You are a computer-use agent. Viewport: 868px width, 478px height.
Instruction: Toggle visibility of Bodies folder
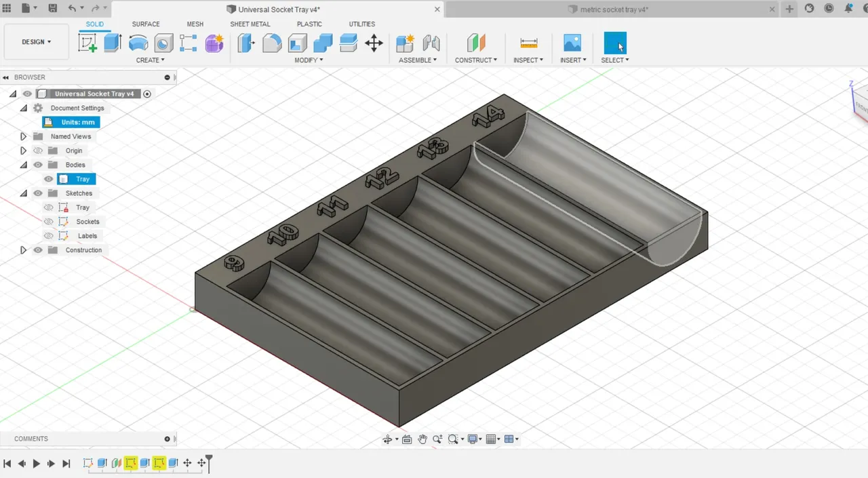click(x=38, y=165)
